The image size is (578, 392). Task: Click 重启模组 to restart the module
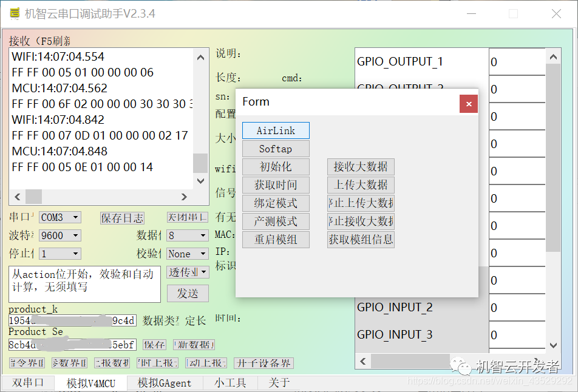click(276, 239)
